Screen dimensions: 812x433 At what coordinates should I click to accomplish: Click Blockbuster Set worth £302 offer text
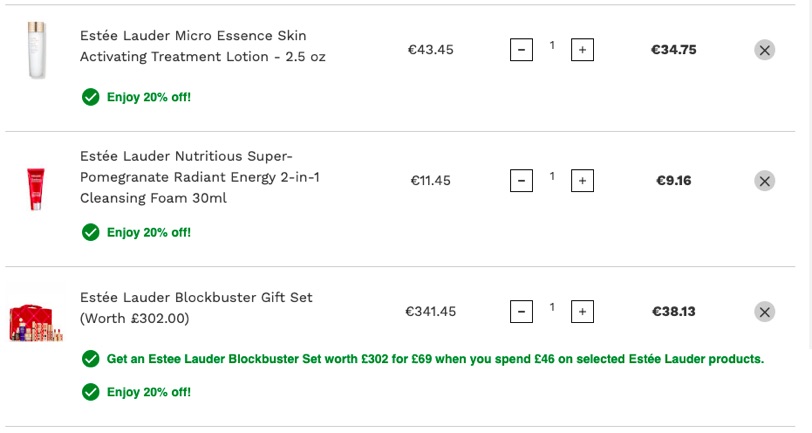point(435,359)
